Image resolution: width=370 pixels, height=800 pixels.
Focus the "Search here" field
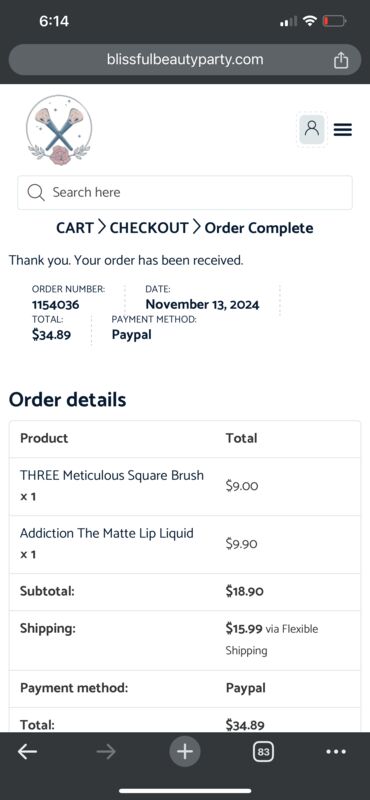tap(185, 192)
